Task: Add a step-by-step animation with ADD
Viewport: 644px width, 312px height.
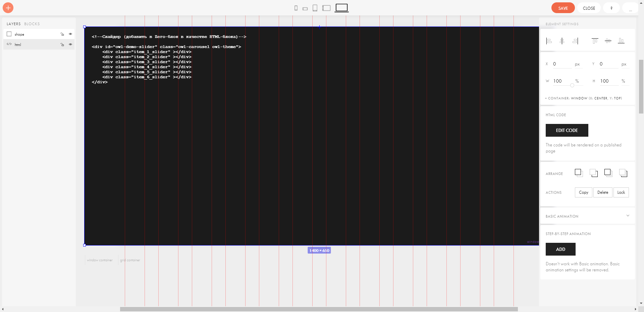Action: coord(560,249)
